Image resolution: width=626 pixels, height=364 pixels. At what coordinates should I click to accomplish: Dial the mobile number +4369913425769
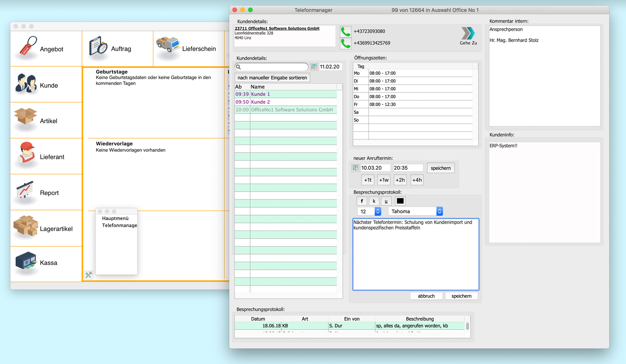[346, 43]
